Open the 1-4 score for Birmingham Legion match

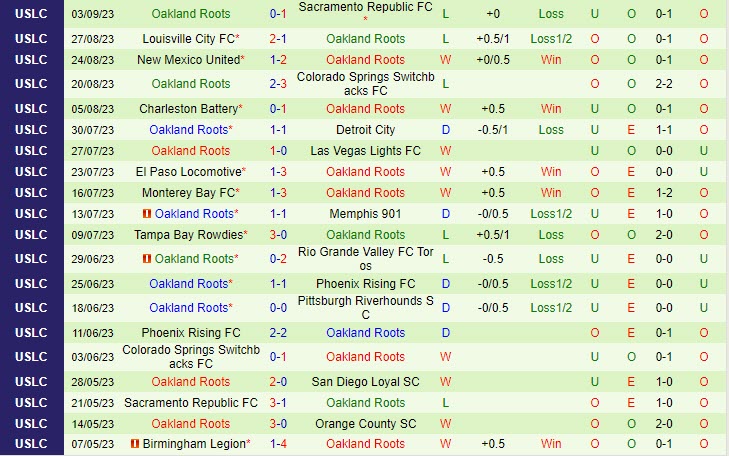coord(278,444)
